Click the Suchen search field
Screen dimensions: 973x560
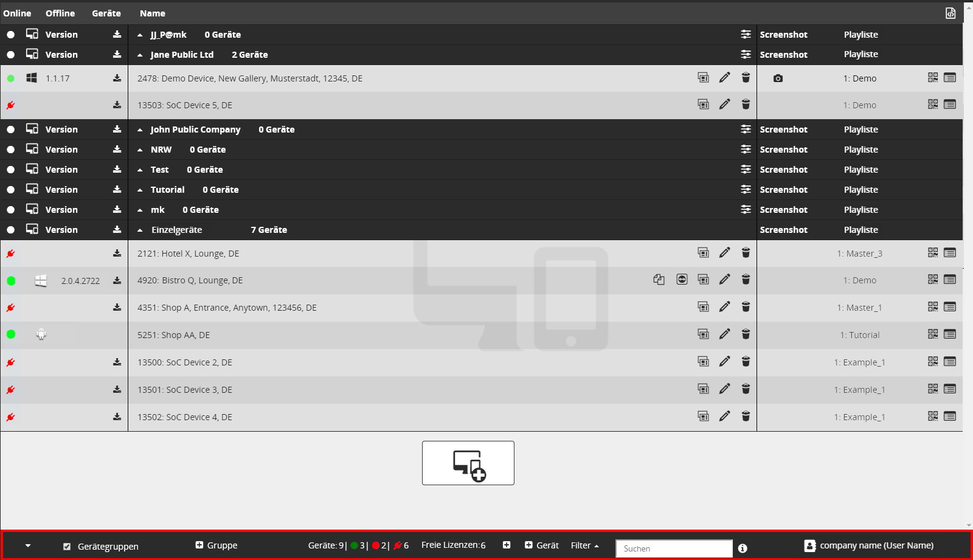pos(674,548)
